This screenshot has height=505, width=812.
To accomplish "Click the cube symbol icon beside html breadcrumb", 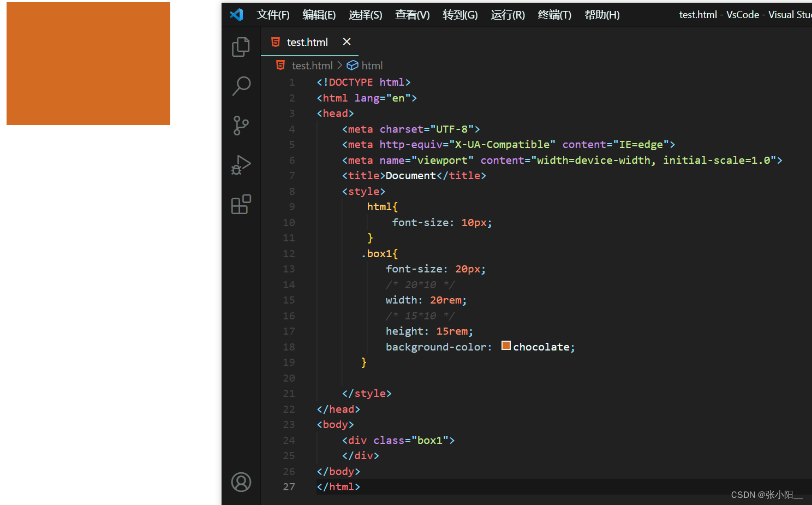I will (353, 65).
